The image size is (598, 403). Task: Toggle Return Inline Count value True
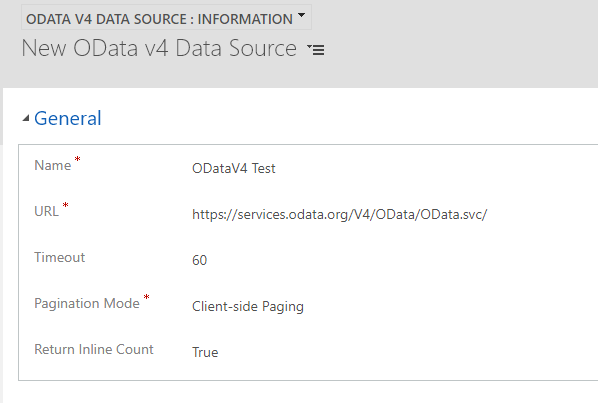[205, 352]
